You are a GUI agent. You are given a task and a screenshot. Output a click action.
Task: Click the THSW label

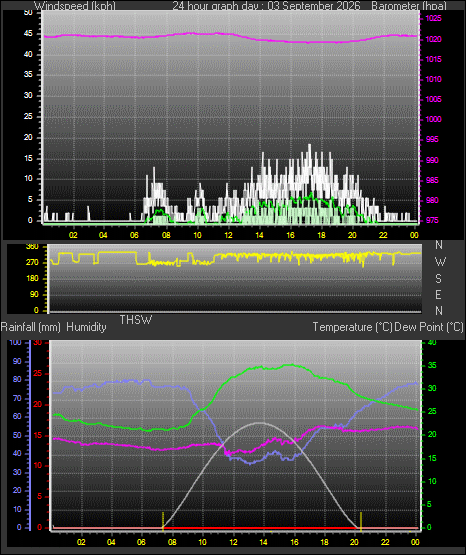(136, 320)
